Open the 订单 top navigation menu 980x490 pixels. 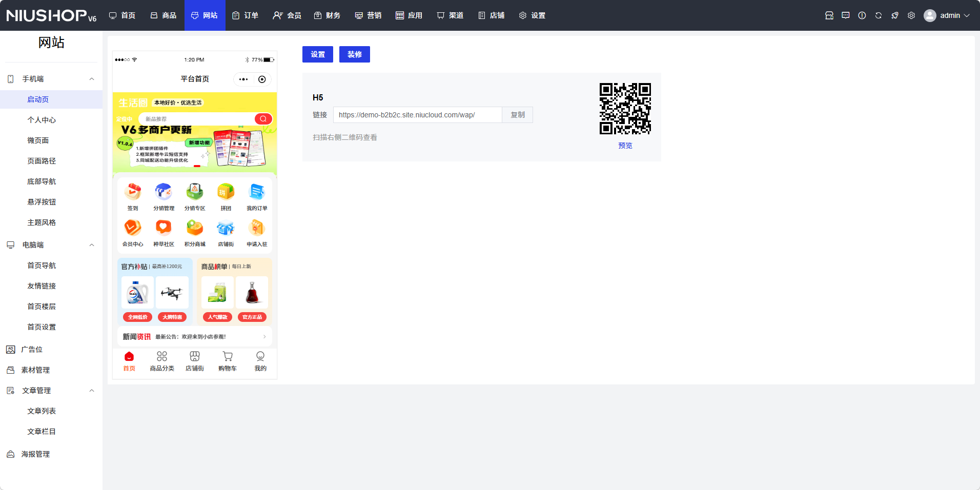[x=246, y=15]
